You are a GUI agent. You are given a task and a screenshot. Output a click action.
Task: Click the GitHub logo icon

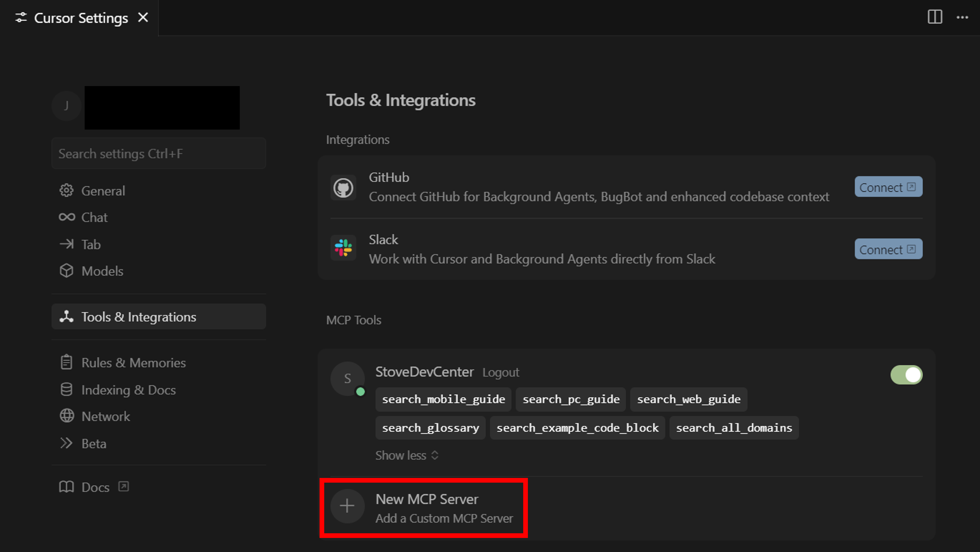coord(343,188)
